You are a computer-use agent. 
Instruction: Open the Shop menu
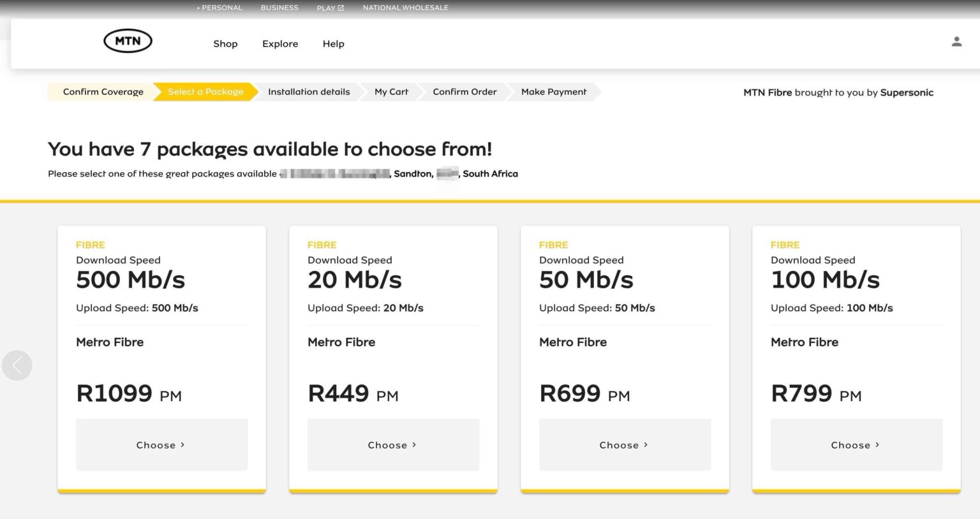pos(225,43)
